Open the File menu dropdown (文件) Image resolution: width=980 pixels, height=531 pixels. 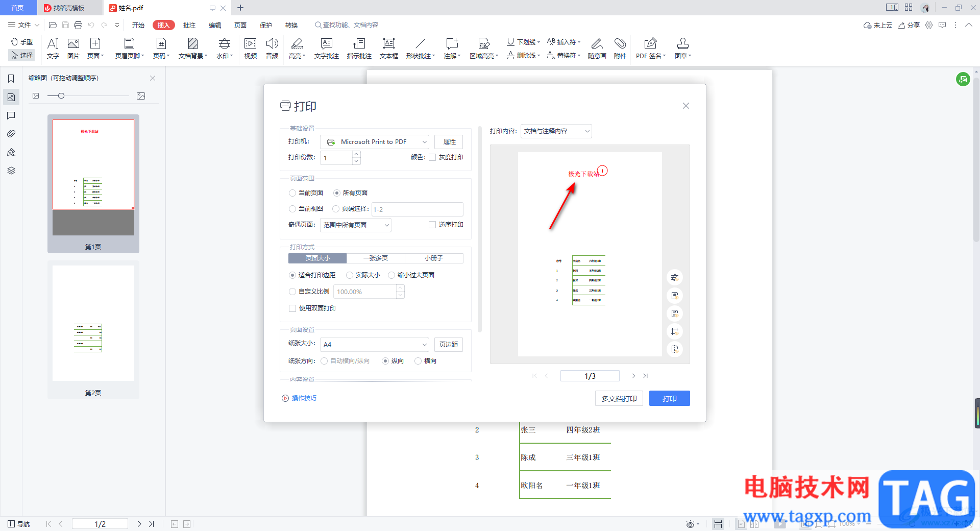(24, 25)
